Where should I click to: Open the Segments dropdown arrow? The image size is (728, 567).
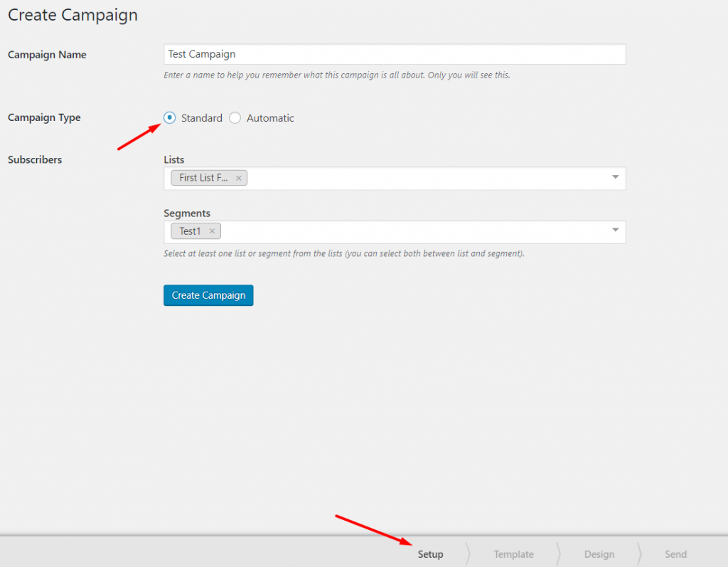coord(615,230)
